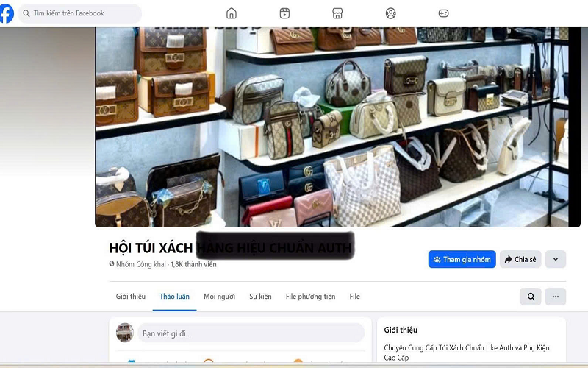Open the Sự kiện tab
588x368 pixels.
click(260, 297)
